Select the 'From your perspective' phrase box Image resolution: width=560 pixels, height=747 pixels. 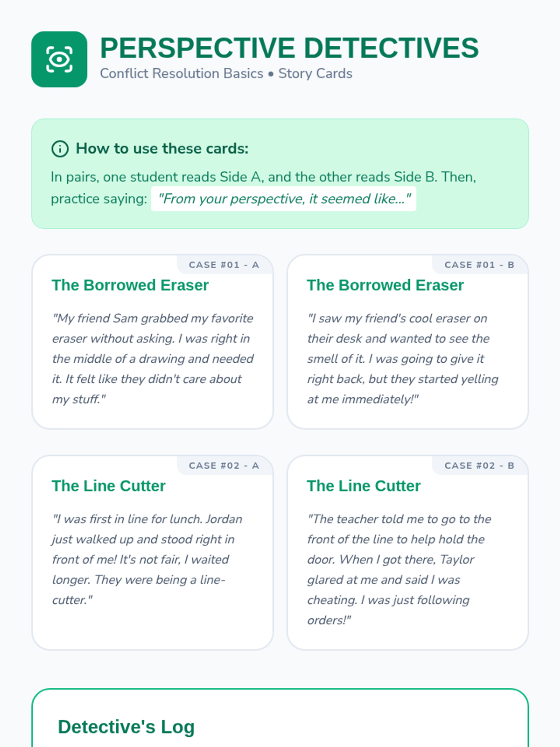284,199
